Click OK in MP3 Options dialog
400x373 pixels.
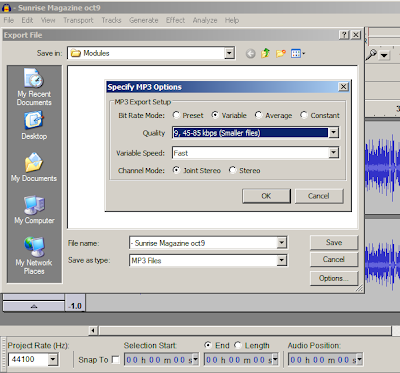[x=266, y=196]
